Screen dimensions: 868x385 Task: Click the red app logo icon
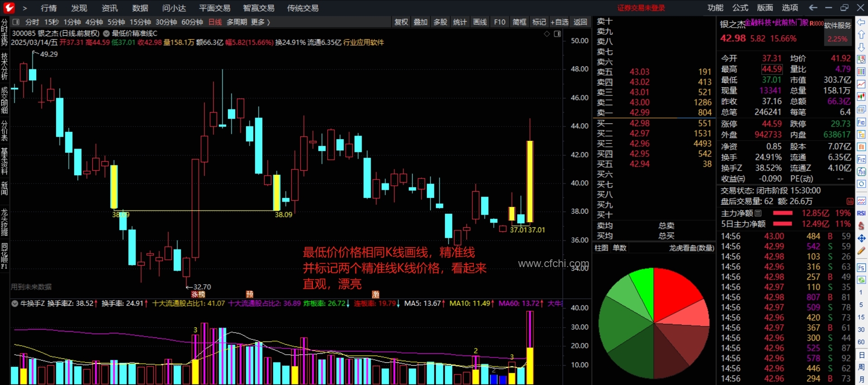pos(9,8)
